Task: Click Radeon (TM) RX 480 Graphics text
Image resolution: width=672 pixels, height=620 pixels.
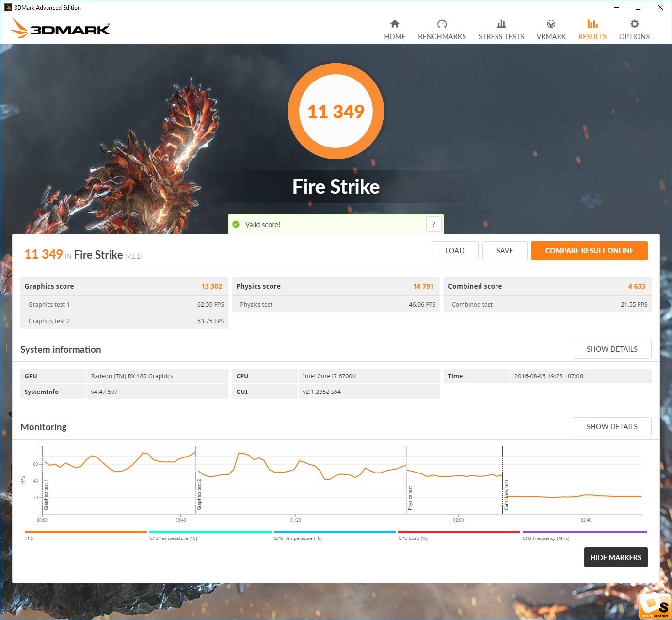Action: 132,376
